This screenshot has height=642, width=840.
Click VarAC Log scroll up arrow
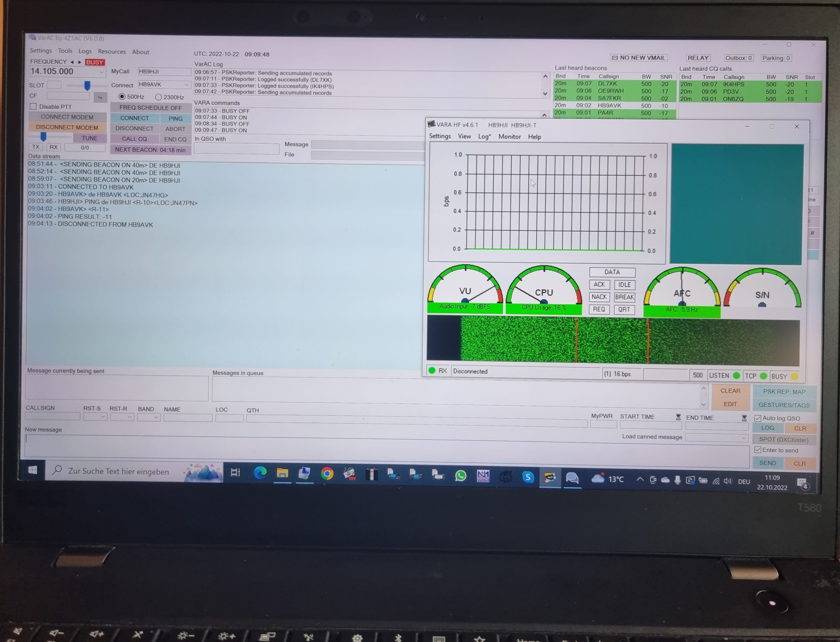click(545, 76)
